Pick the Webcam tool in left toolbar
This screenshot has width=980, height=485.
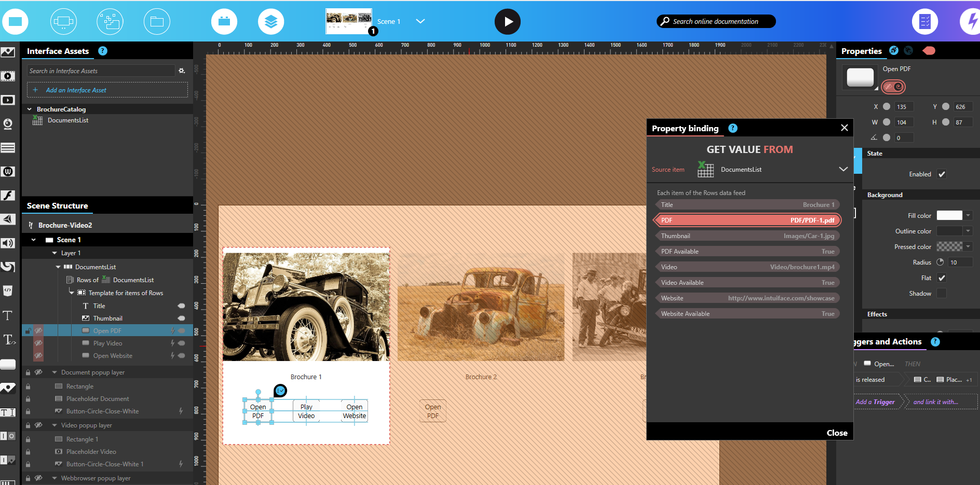8,124
